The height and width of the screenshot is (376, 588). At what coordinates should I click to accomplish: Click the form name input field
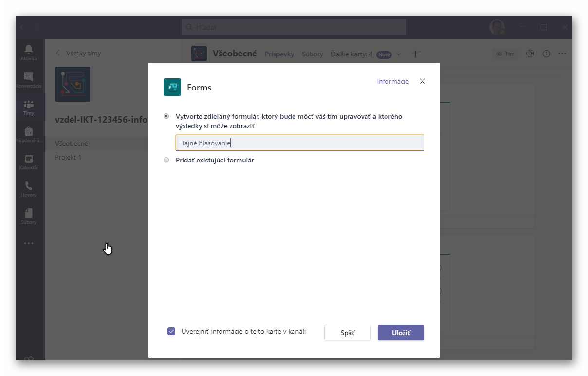[299, 143]
